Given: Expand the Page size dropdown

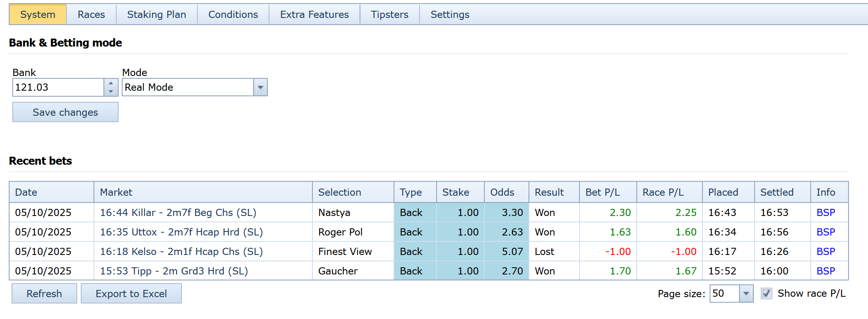Looking at the screenshot, I should point(746,294).
